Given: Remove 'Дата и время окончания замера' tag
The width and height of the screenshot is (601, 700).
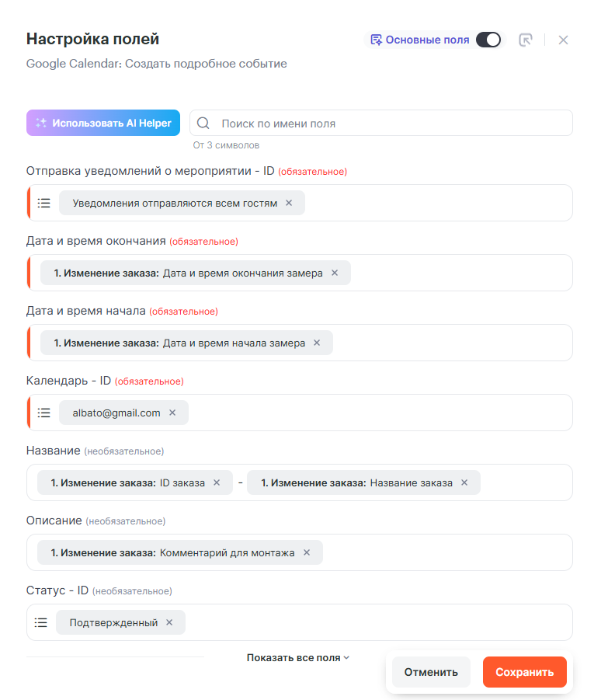Looking at the screenshot, I should pos(335,273).
